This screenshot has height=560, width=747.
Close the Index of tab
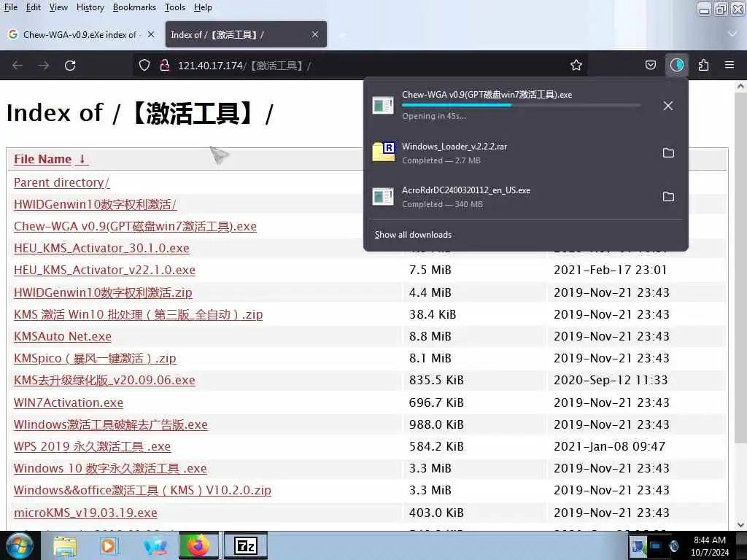point(315,34)
